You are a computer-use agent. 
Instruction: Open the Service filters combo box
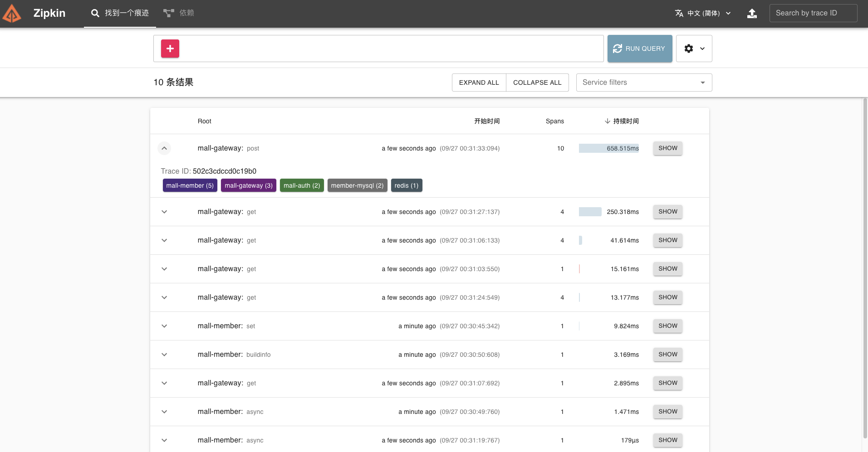[644, 83]
